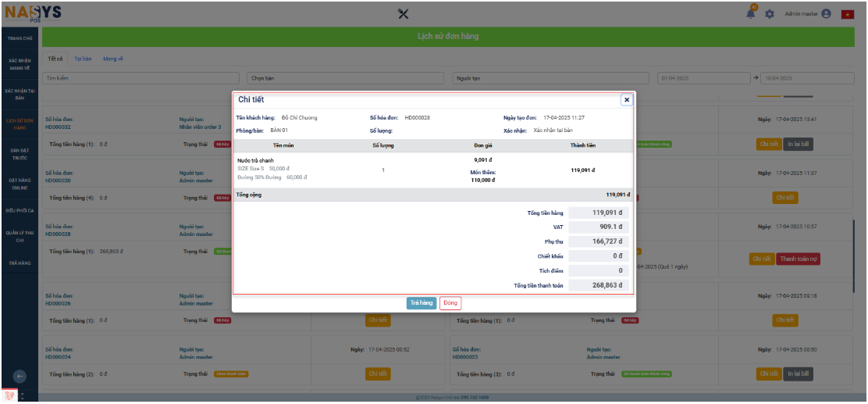Close the Chi tiết dialog with X
This screenshot has height=404, width=868.
[626, 100]
